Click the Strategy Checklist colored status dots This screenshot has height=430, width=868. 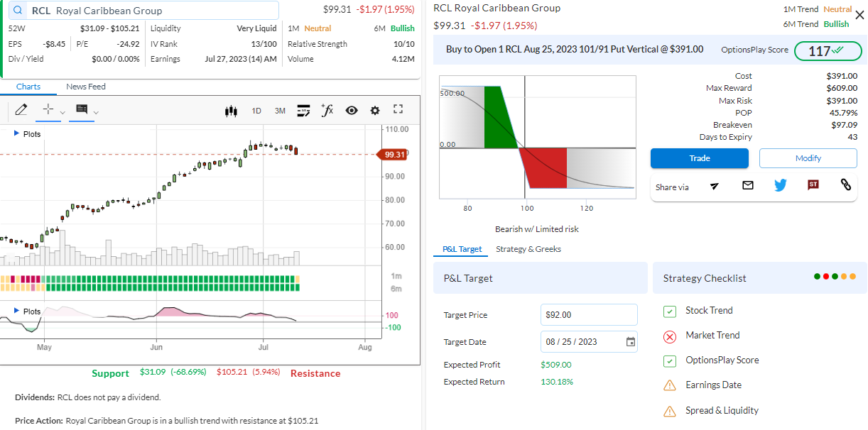pyautogui.click(x=835, y=277)
